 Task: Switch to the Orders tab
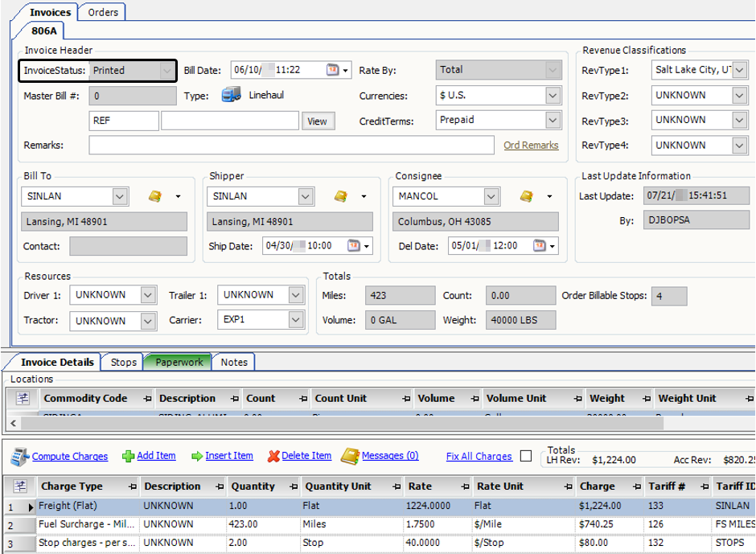(x=103, y=12)
